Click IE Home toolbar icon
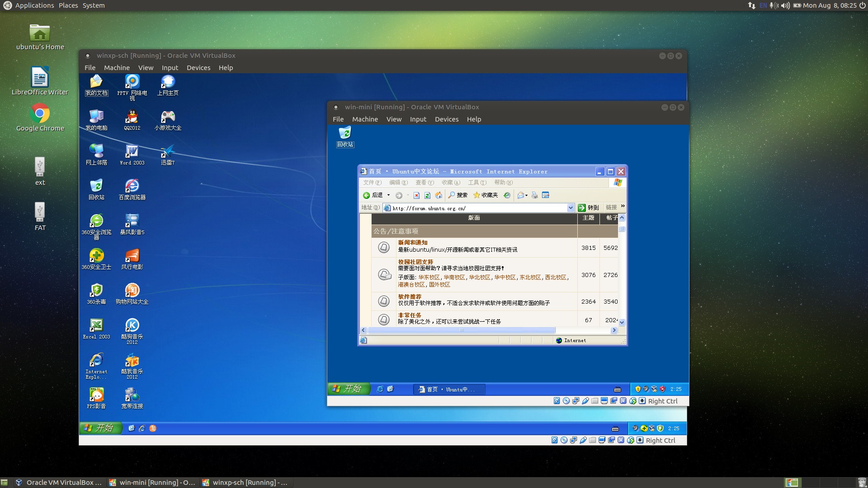 point(439,195)
